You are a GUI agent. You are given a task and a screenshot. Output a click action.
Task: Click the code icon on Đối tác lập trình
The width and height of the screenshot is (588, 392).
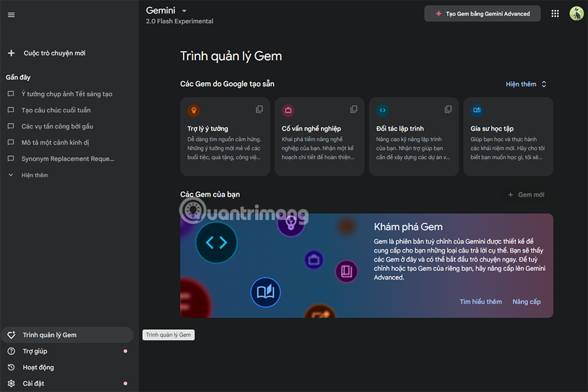point(383,110)
